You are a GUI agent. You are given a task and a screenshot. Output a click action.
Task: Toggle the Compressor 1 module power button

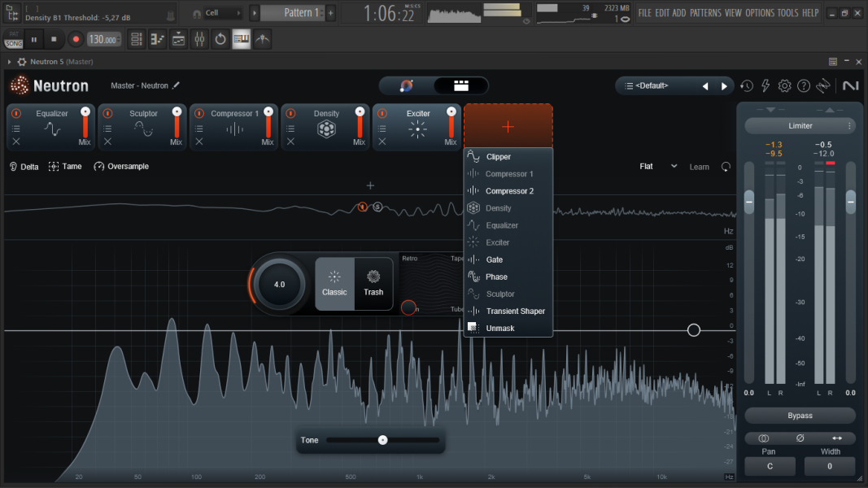199,114
